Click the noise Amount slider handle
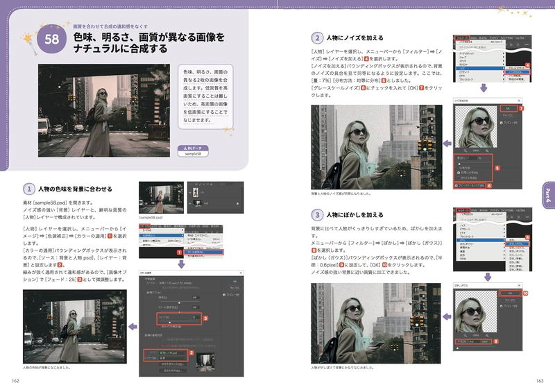Image resolution: width=555 pixels, height=392 pixels. pos(459,164)
